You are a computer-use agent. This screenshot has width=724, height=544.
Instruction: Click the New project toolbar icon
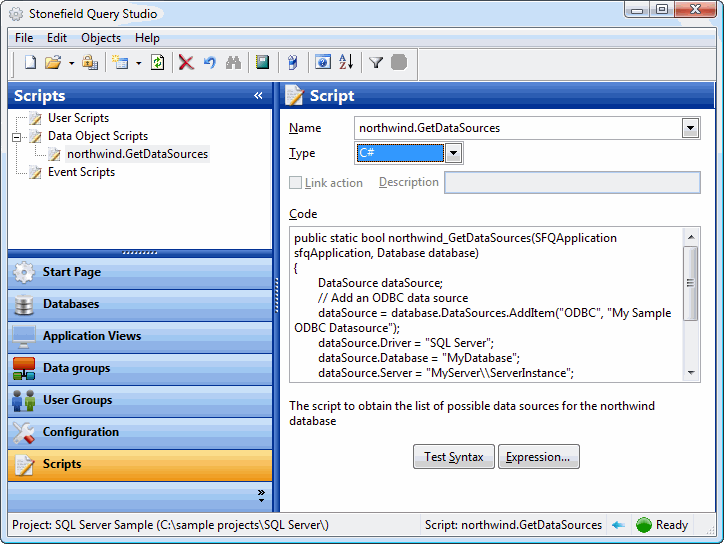click(x=30, y=63)
